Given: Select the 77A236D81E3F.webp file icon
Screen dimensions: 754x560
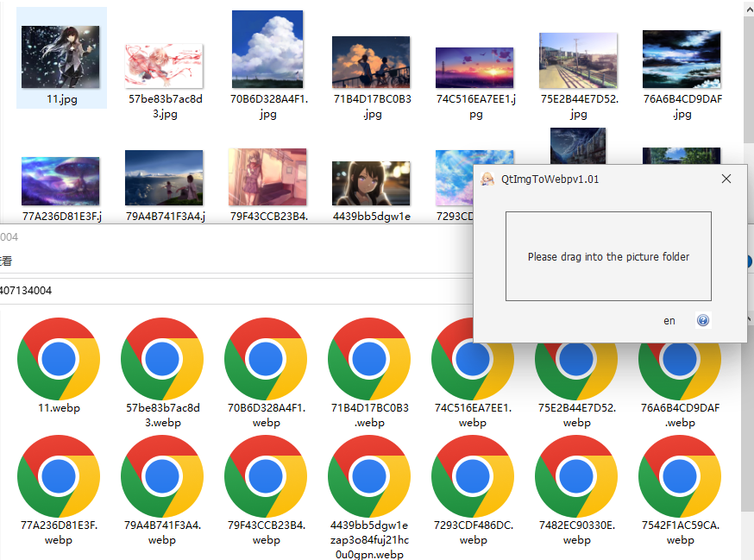Looking at the screenshot, I should pyautogui.click(x=59, y=475).
